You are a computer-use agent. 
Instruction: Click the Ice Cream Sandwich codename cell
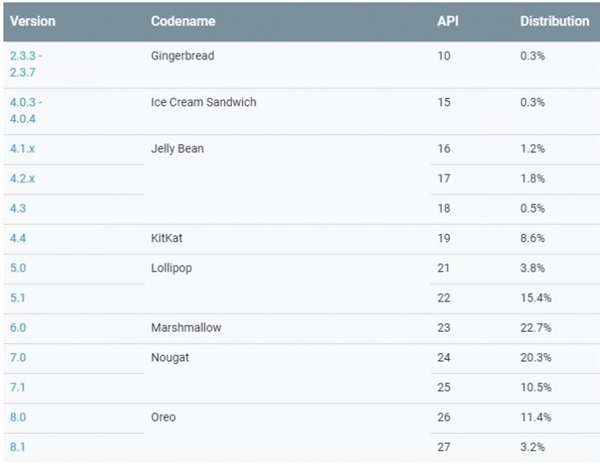203,102
